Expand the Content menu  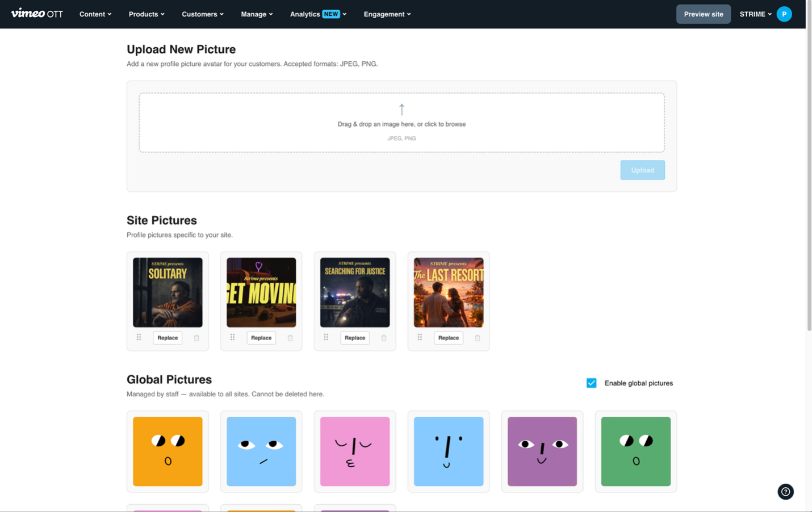click(x=95, y=14)
